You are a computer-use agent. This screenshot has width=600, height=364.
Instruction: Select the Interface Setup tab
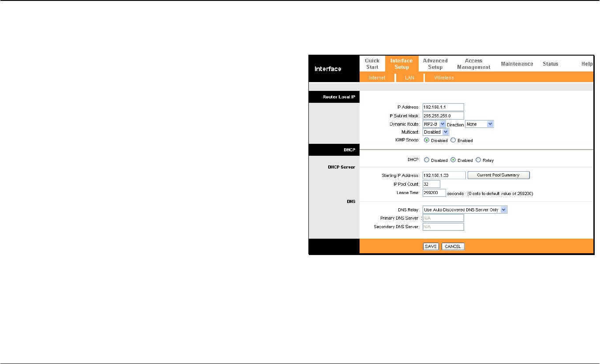tap(401, 64)
